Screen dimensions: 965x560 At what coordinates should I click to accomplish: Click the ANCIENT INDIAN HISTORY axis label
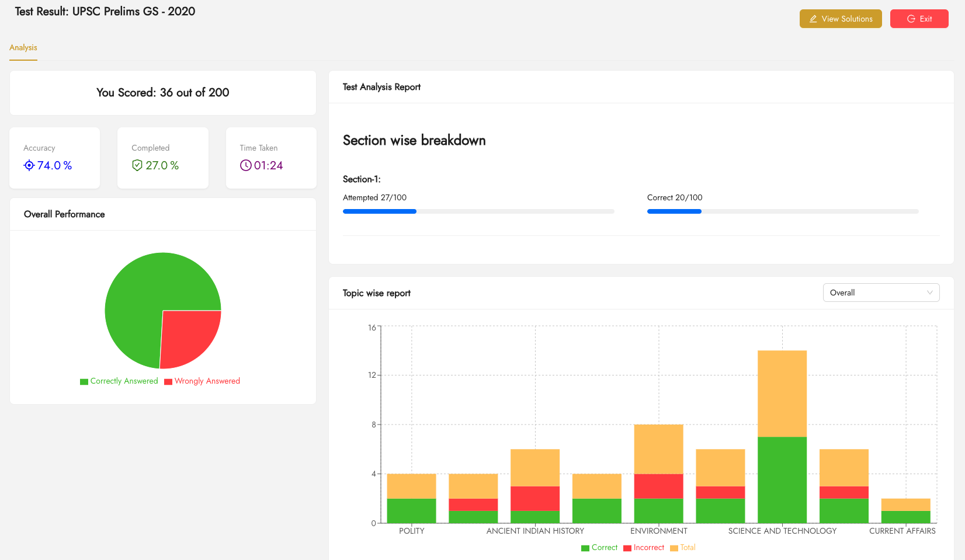click(535, 531)
